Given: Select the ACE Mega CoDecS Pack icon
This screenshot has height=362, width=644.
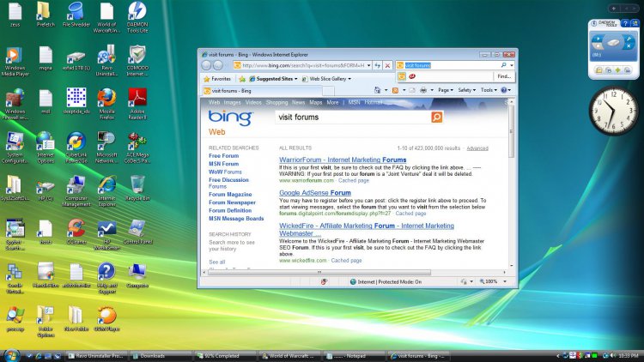Looking at the screenshot, I should click(137, 148).
